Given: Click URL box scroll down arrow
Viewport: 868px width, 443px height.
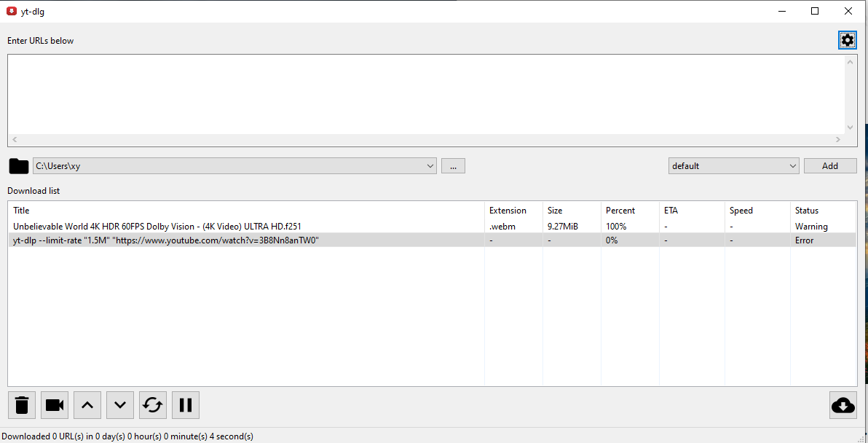Looking at the screenshot, I should click(x=851, y=128).
